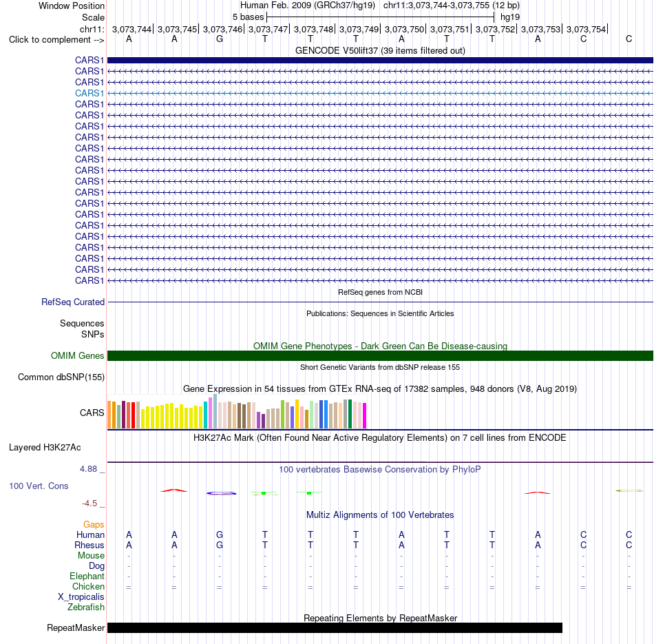The height and width of the screenshot is (644, 654).
Task: Click the Common dbSNP(155) label
Action: pos(61,377)
